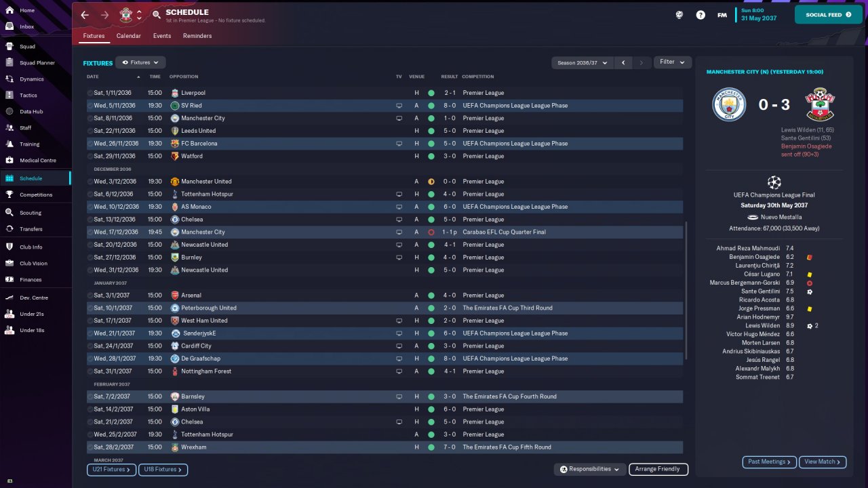
Task: Open Club Vision in the sidebar
Action: coord(35,263)
